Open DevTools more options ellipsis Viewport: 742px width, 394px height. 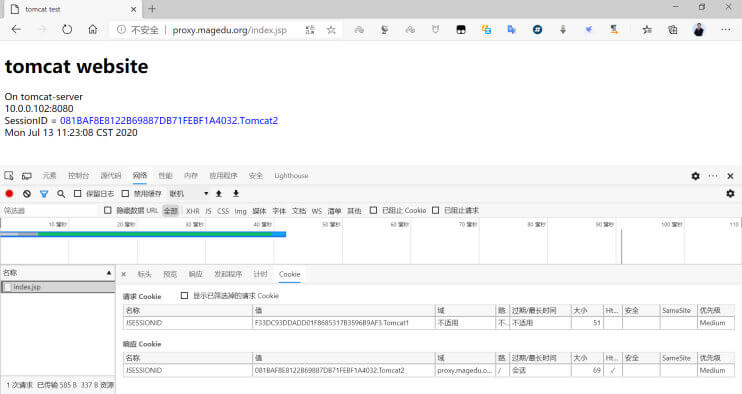pos(713,176)
